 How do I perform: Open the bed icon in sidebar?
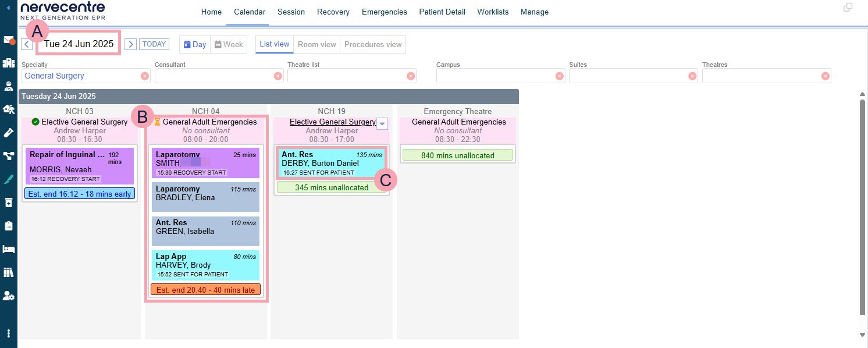coord(8,249)
